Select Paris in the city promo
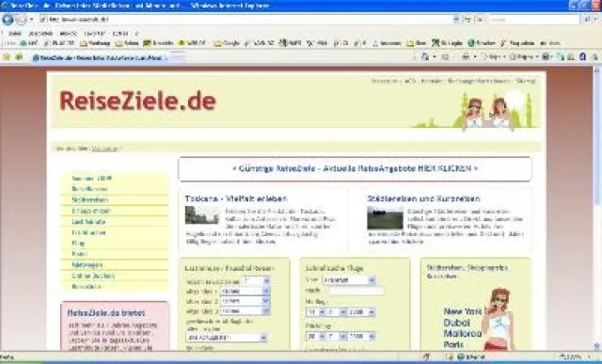The image size is (602, 364). (453, 344)
